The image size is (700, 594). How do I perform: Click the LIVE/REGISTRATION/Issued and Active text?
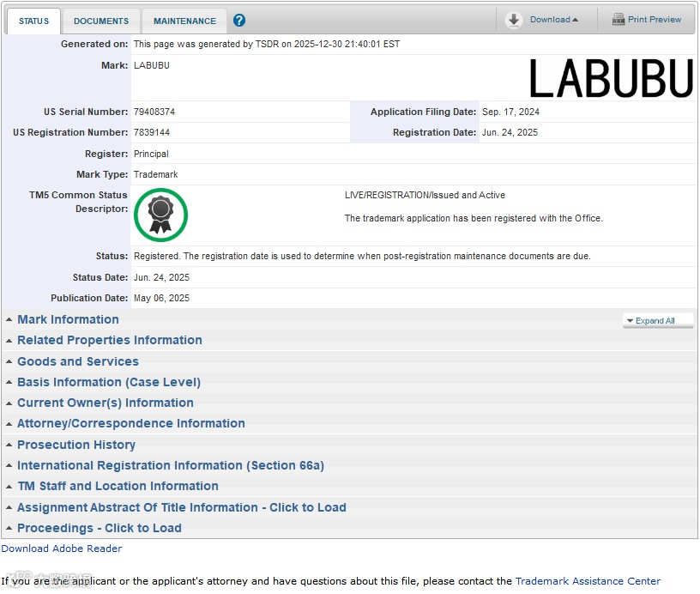(425, 195)
